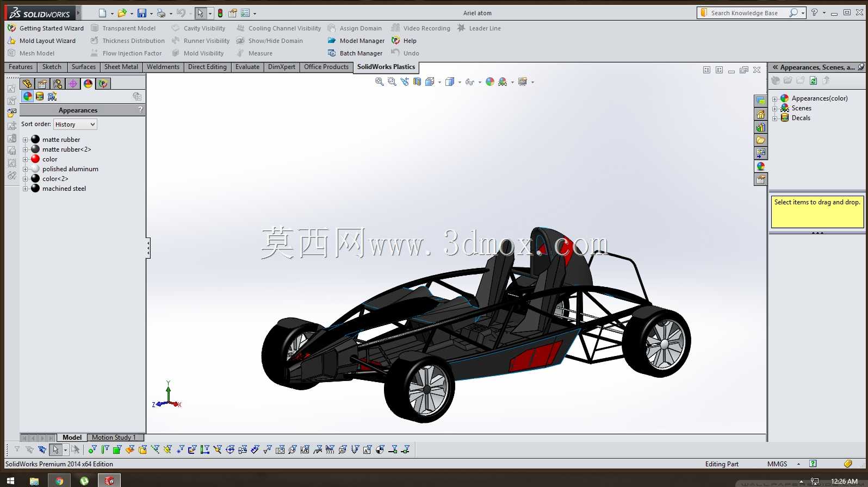Open Custom Properties tab in task pane
Screen dimensions: 868x487
coord(761,179)
